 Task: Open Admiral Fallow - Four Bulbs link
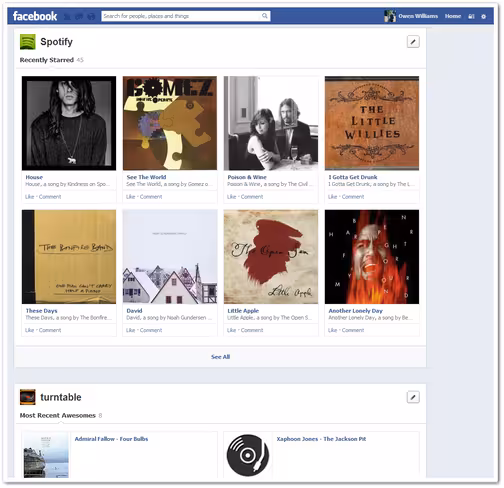point(111,439)
